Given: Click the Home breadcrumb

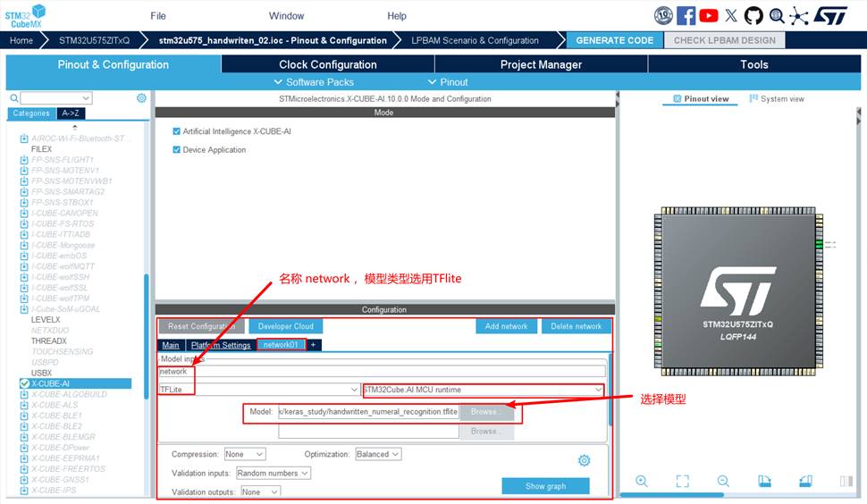Looking at the screenshot, I should [21, 40].
